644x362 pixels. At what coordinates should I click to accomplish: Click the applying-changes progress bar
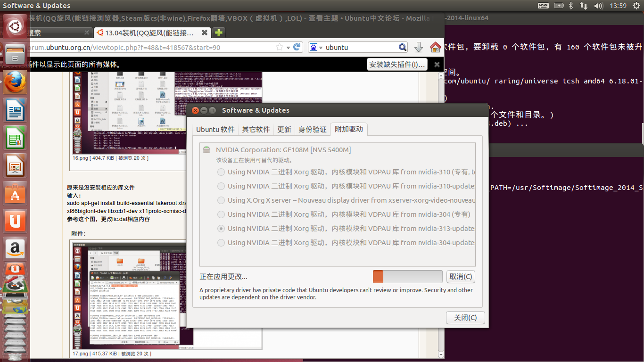click(x=407, y=276)
